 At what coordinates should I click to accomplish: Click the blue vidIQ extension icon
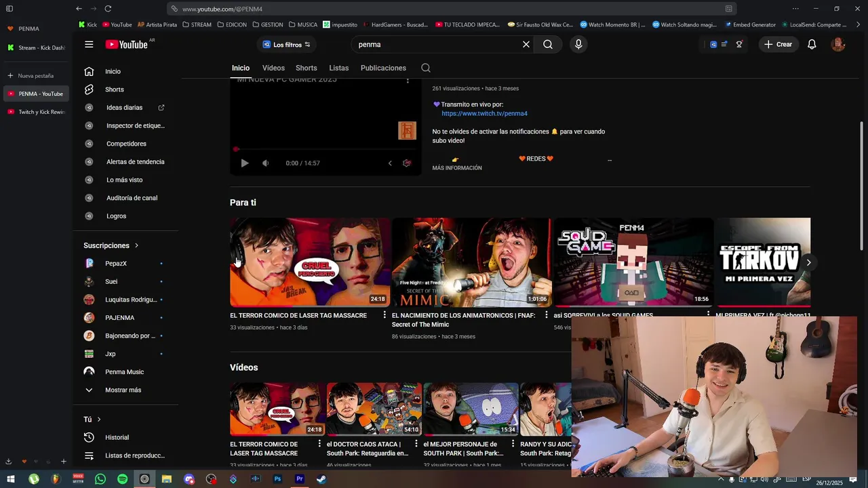(x=713, y=45)
